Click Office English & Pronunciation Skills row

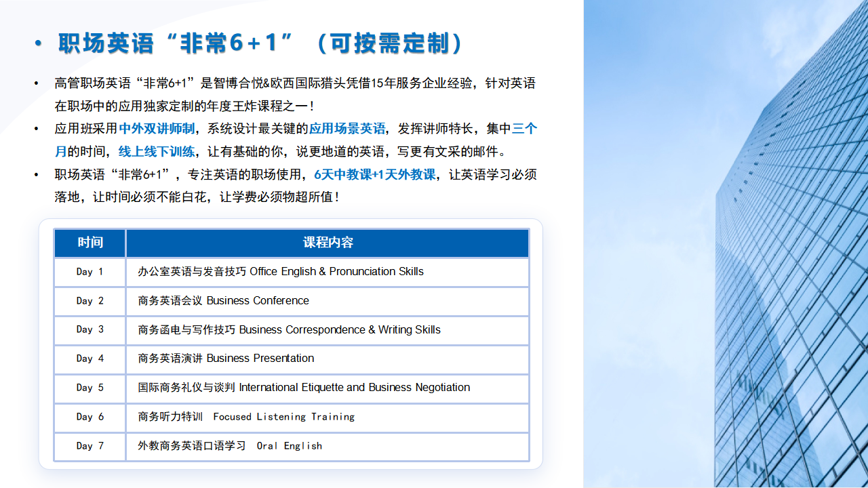coord(281,272)
